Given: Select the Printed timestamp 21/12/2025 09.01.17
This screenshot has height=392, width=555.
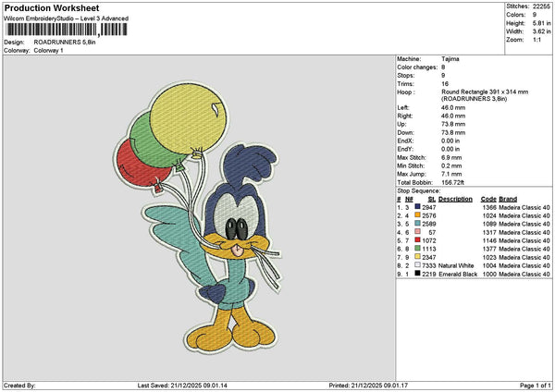Looking at the screenshot, I should pyautogui.click(x=379, y=386).
